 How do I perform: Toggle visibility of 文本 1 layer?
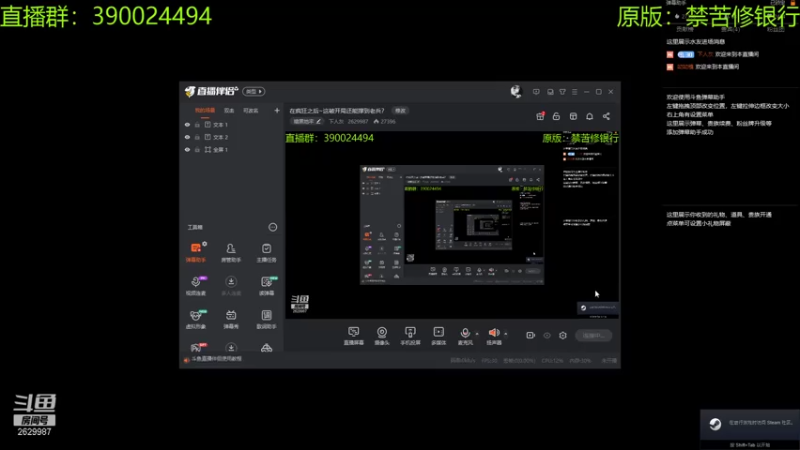tap(187, 124)
